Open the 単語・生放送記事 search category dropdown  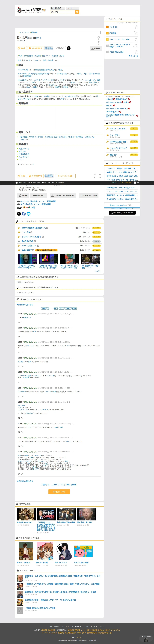[x=58, y=8]
